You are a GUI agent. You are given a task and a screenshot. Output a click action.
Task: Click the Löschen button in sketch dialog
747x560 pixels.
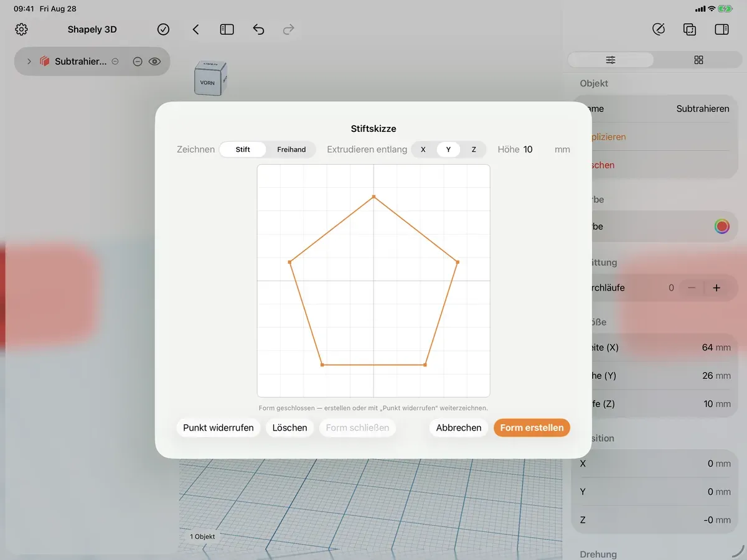point(289,427)
